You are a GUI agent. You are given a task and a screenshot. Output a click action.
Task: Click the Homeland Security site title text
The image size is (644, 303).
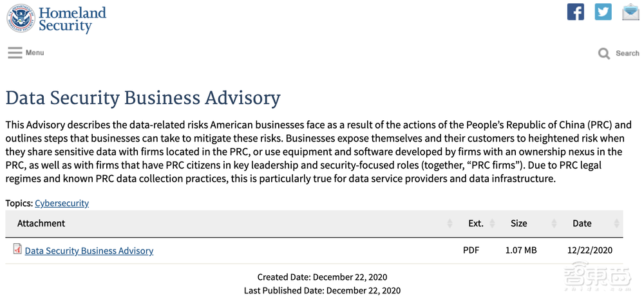click(72, 19)
